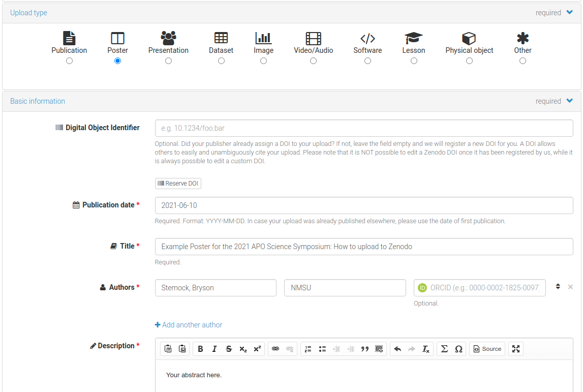Insert a math formula with Sigma icon
The image size is (583, 392).
click(444, 349)
